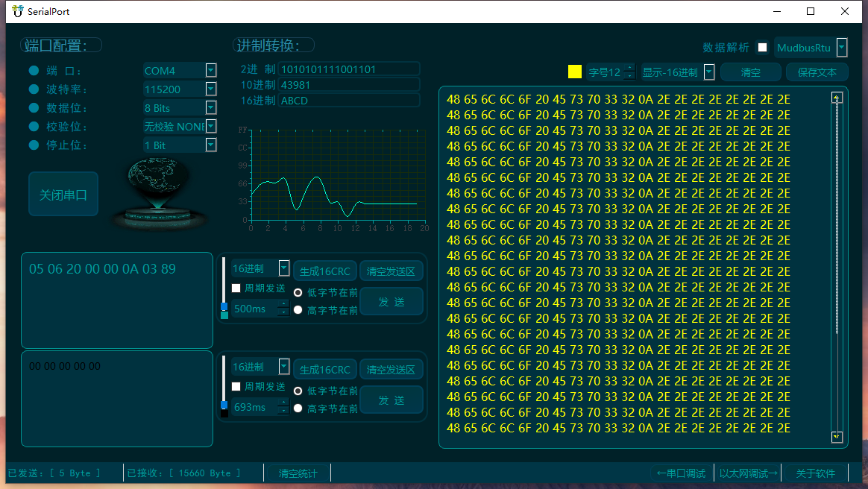Enable 周期发送 for the second send area
868x489 pixels.
236,387
